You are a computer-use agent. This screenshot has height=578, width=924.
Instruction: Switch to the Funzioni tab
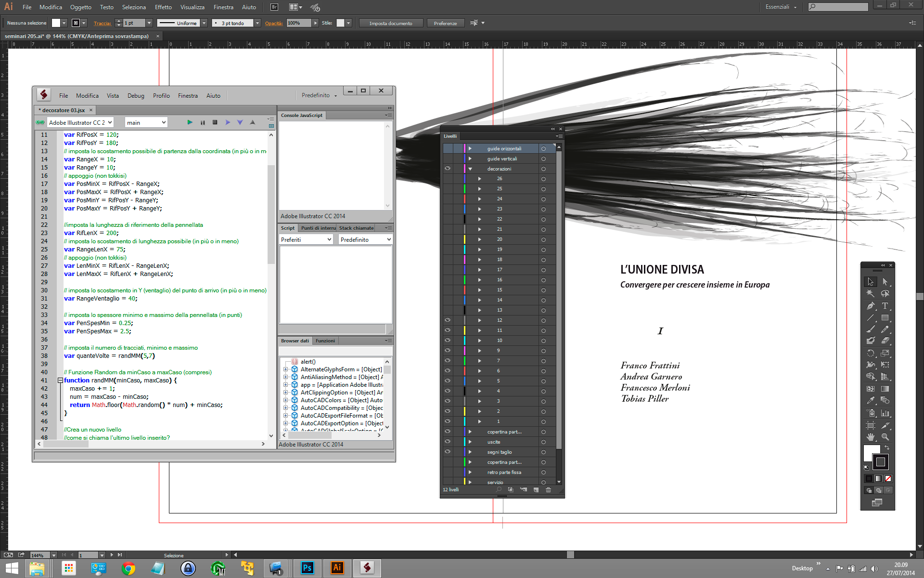point(325,341)
